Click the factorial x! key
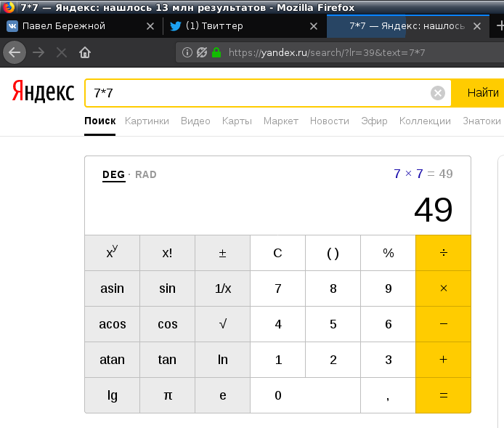The width and height of the screenshot is (504, 428). pos(168,253)
